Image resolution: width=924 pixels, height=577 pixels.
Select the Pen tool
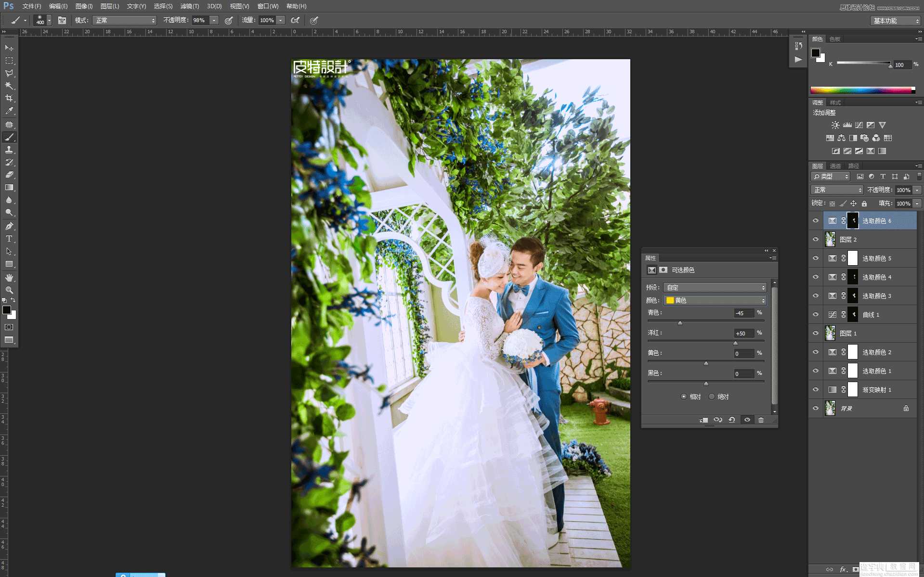pyautogui.click(x=9, y=226)
